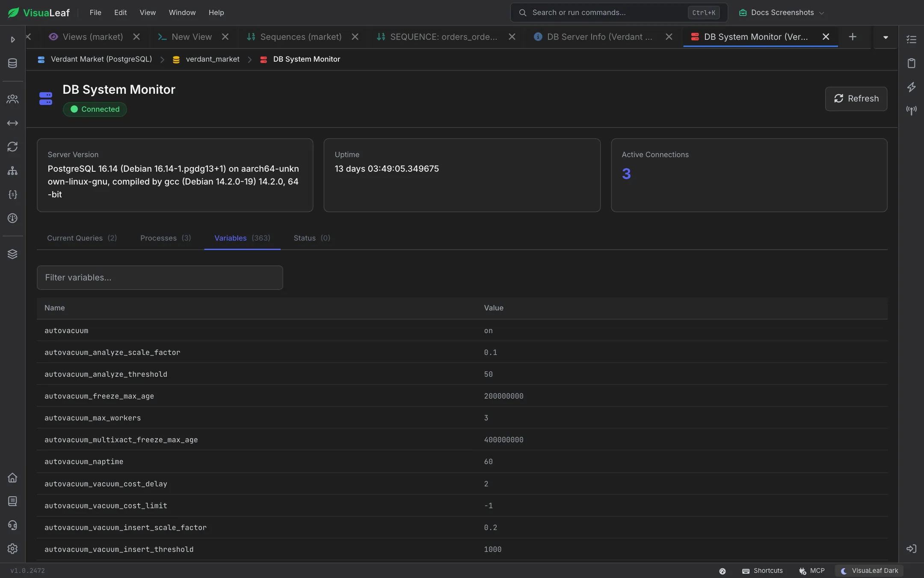Open the database connections icon in left sidebar
The height and width of the screenshot is (578, 924).
click(12, 63)
